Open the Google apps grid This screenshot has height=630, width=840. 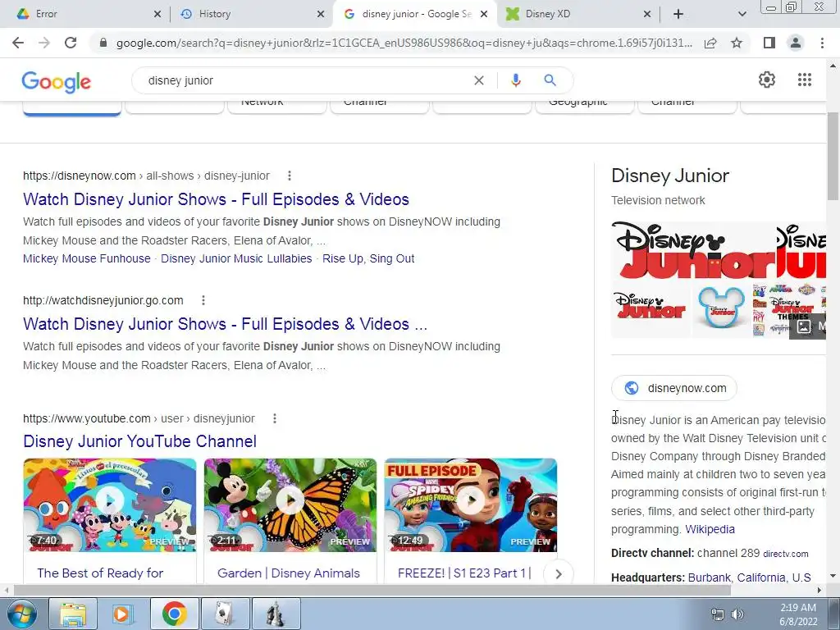coord(804,80)
